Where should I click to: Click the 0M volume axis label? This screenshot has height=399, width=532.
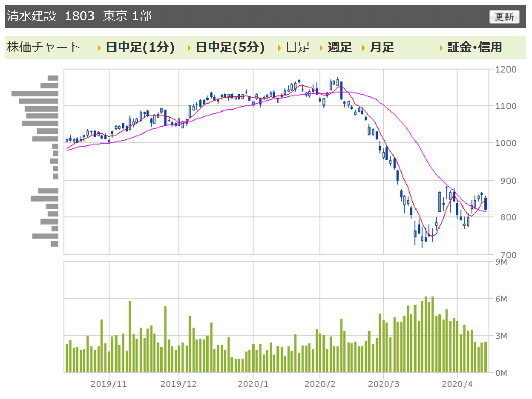click(501, 373)
